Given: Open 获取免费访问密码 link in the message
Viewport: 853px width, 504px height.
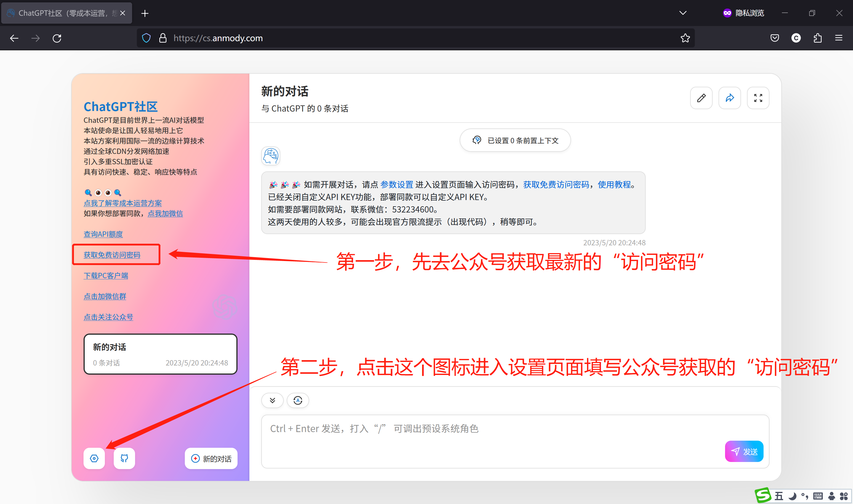Looking at the screenshot, I should 556,184.
